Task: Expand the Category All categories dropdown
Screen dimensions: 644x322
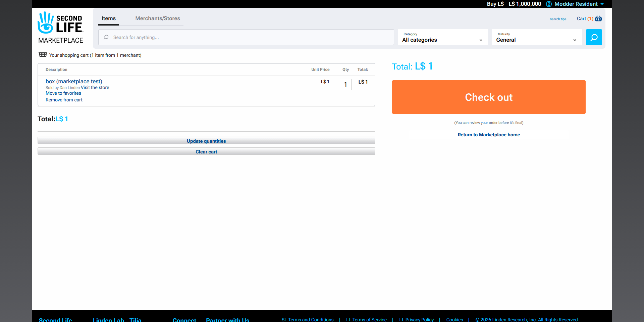Action: 443,37
